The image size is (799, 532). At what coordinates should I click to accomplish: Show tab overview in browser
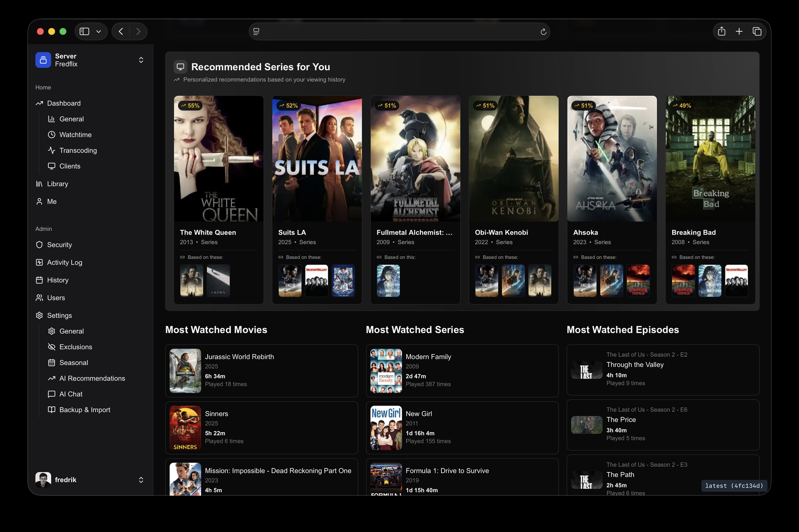(757, 31)
